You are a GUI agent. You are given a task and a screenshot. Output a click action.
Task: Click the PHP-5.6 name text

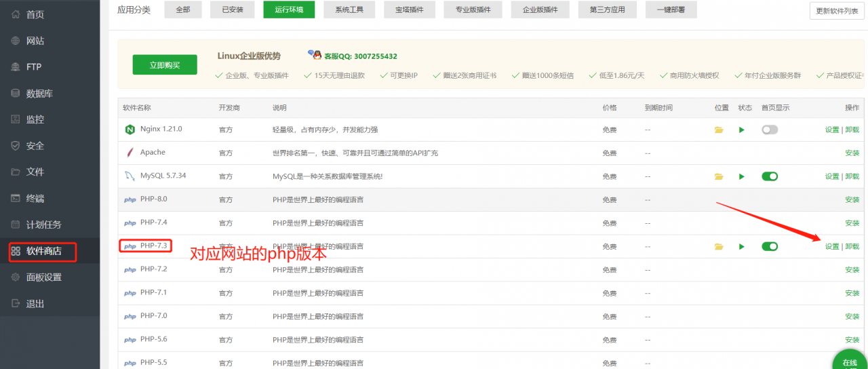[x=153, y=339]
